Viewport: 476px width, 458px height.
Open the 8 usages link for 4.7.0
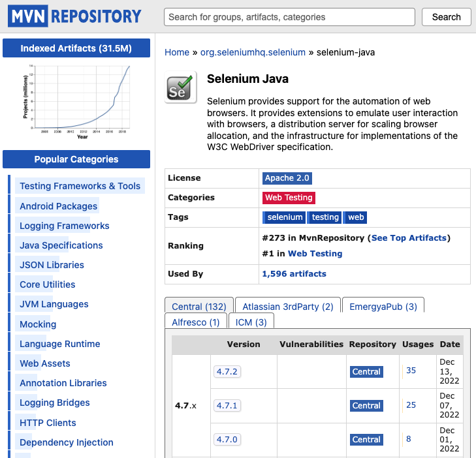tap(409, 439)
